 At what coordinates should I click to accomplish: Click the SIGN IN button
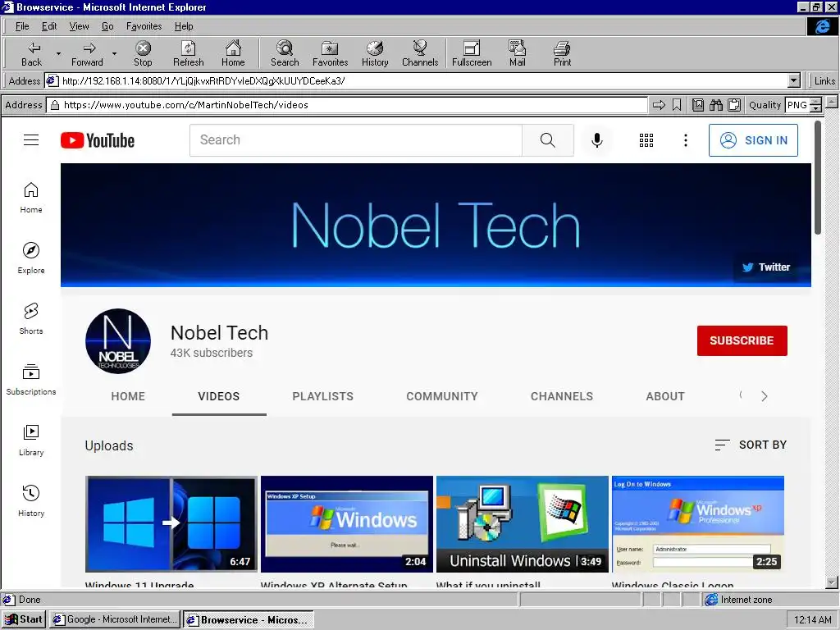753,140
